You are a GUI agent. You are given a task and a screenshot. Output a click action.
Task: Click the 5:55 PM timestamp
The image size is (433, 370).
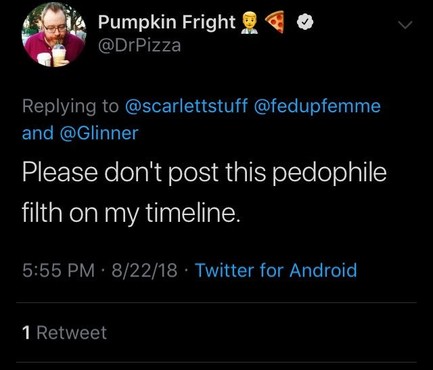(x=59, y=270)
